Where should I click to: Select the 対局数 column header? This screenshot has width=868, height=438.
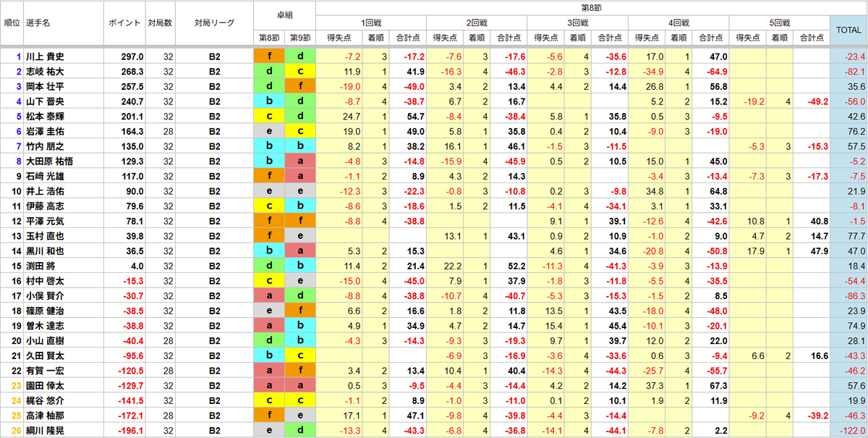click(x=159, y=23)
